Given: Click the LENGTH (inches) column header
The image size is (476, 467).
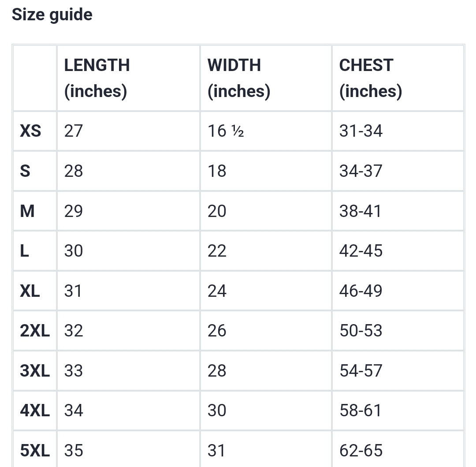Looking at the screenshot, I should click(97, 78).
